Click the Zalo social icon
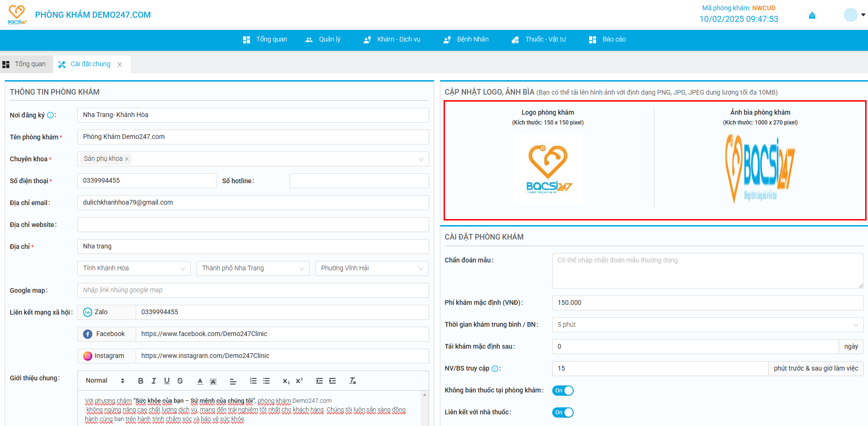This screenshot has width=868, height=426. pyautogui.click(x=88, y=312)
